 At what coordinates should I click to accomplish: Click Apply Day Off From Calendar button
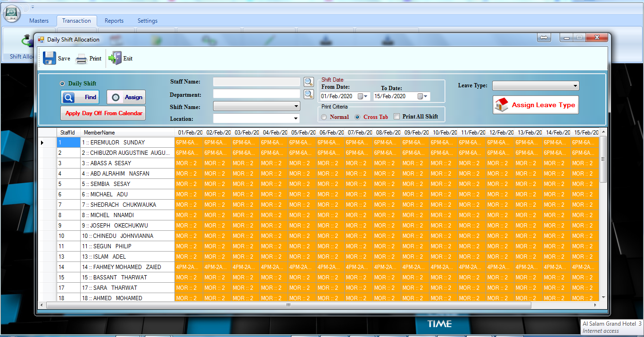103,113
